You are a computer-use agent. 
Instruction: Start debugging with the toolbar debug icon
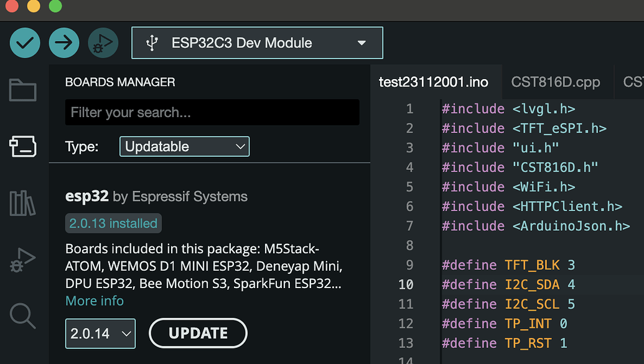click(x=103, y=43)
